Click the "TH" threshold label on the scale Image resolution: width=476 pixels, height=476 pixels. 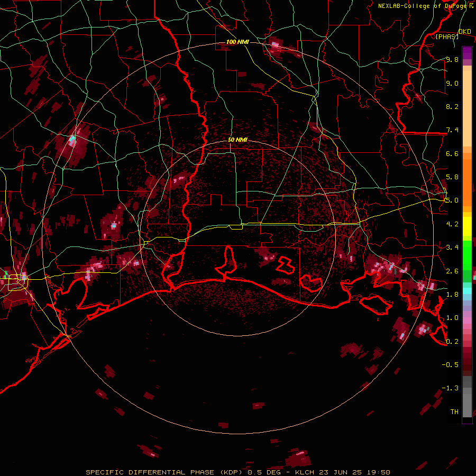tap(454, 411)
